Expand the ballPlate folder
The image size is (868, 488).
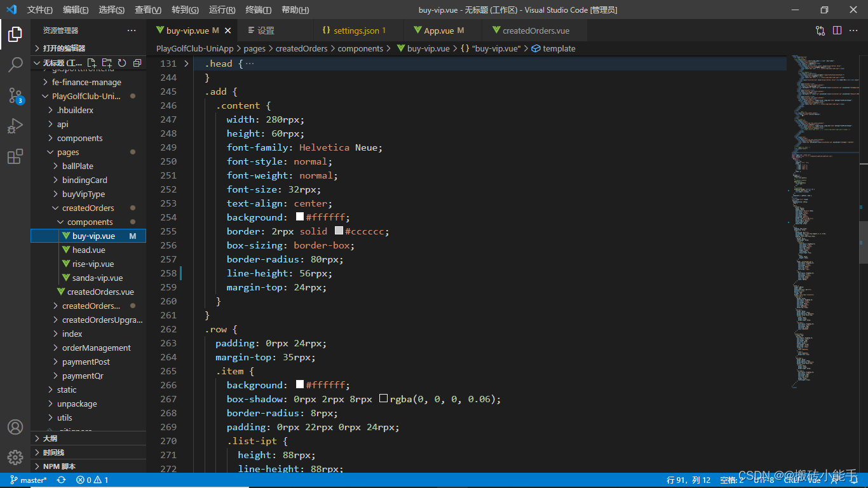88,166
